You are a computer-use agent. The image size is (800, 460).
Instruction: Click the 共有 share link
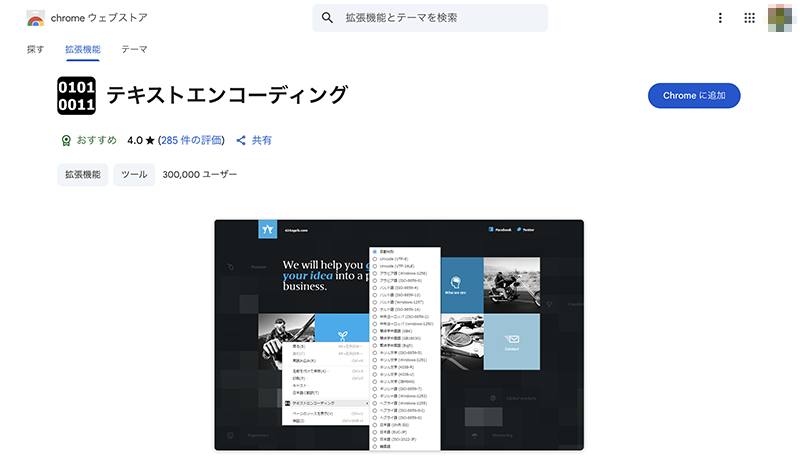(262, 140)
